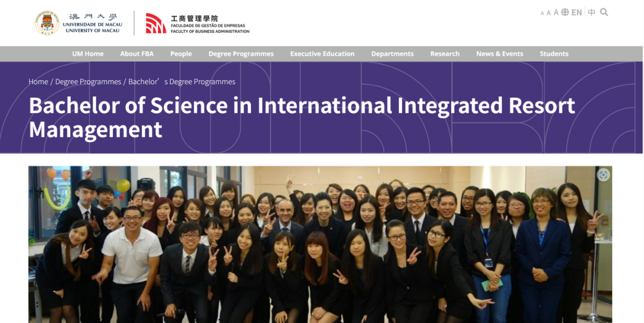Click the Home breadcrumb link
644x323 pixels.
point(38,82)
